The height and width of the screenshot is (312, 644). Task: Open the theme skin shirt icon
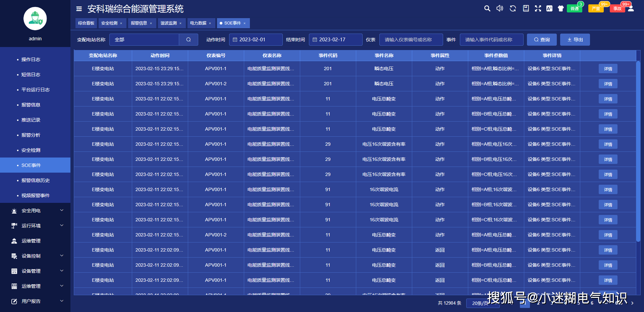pyautogui.click(x=561, y=8)
